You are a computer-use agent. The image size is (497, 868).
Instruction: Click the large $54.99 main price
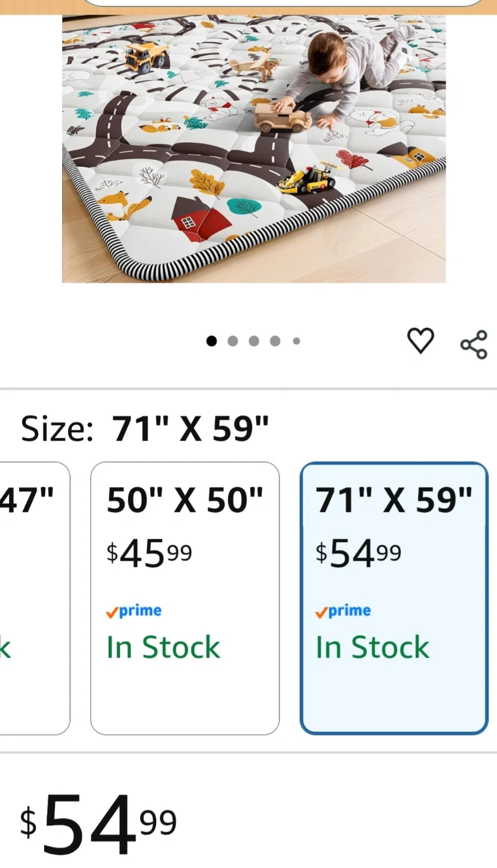pyautogui.click(x=98, y=823)
